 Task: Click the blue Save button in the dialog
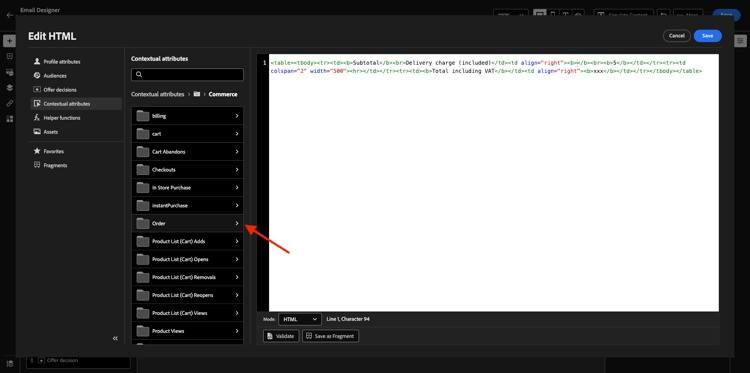(707, 36)
